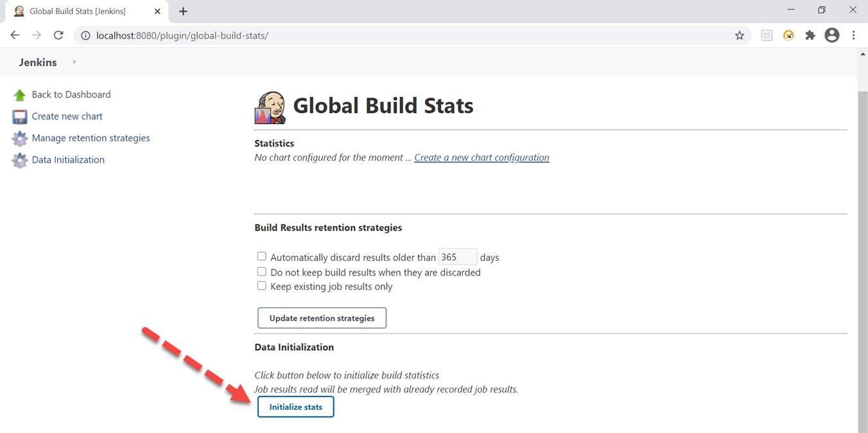Open the Chrome profile avatar
Image resolution: width=868 pixels, height=433 pixels.
(831, 35)
